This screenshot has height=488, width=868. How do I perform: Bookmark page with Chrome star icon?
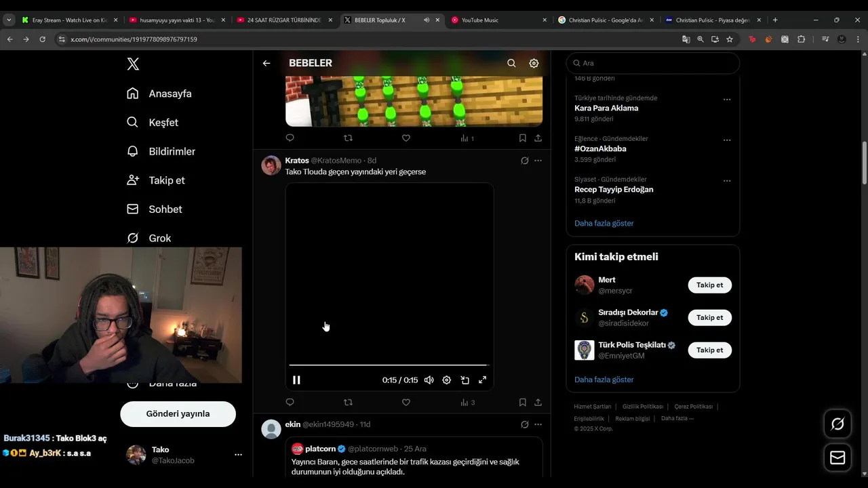click(730, 39)
